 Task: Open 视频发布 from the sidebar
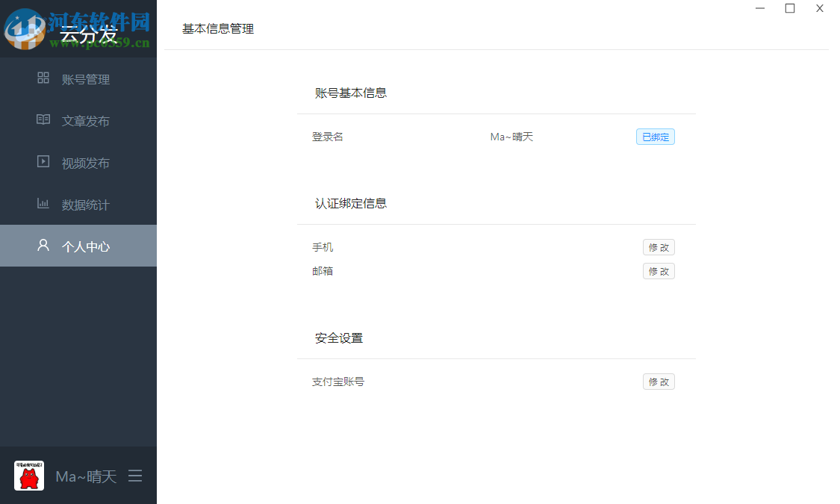pos(84,162)
